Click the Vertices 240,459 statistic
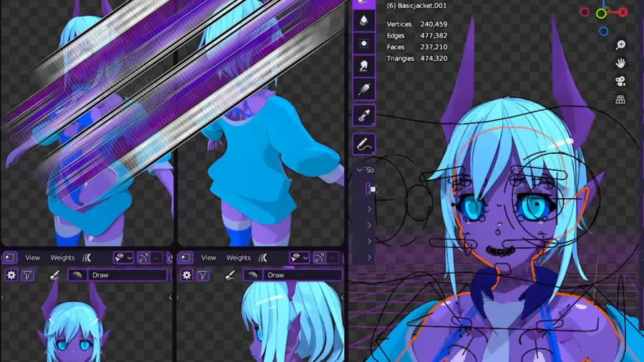644x362 pixels. 417,24
